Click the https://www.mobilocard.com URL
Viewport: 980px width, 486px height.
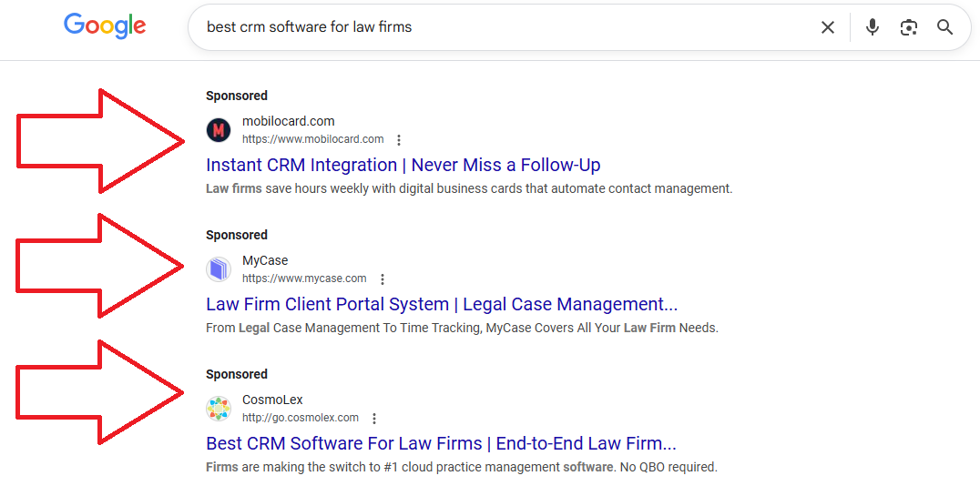pyautogui.click(x=312, y=139)
